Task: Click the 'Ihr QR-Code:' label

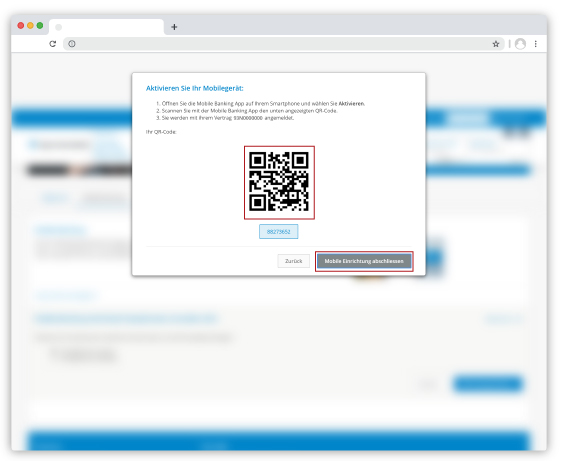Action: point(161,132)
